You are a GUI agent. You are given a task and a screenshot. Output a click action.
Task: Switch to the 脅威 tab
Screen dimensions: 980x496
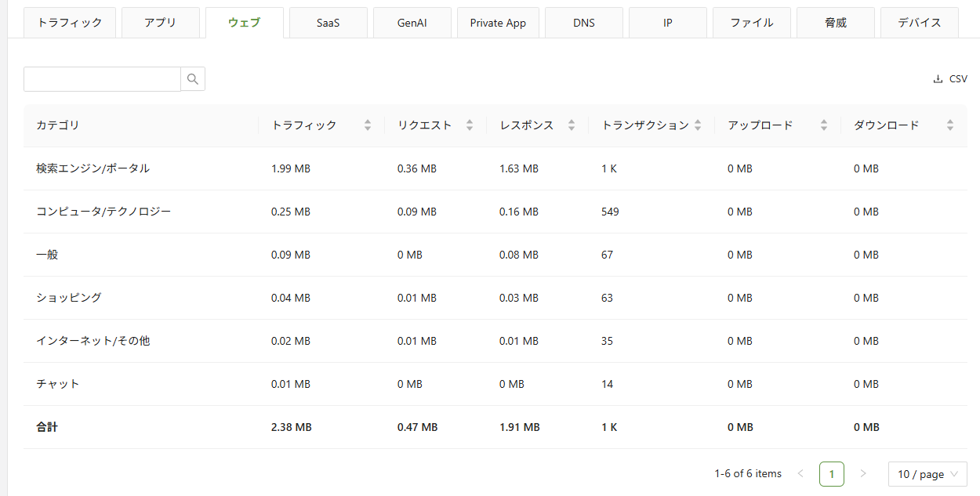(x=836, y=23)
